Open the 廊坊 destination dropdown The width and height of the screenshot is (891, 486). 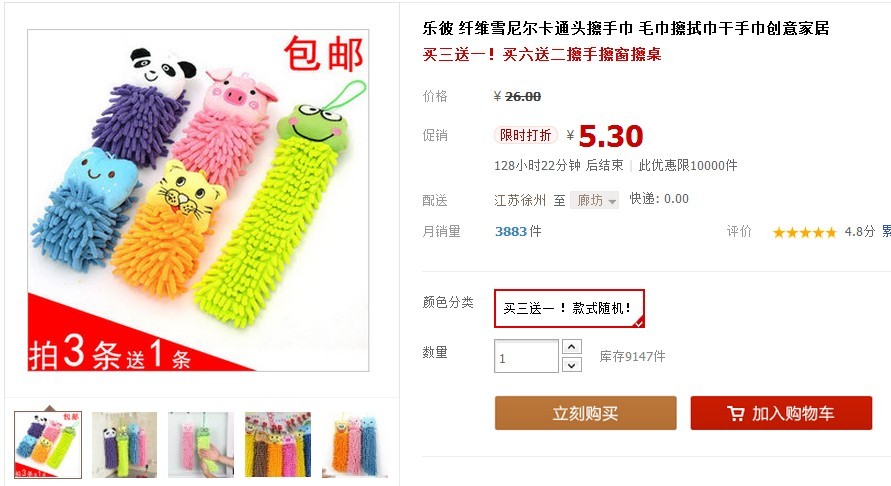(594, 200)
